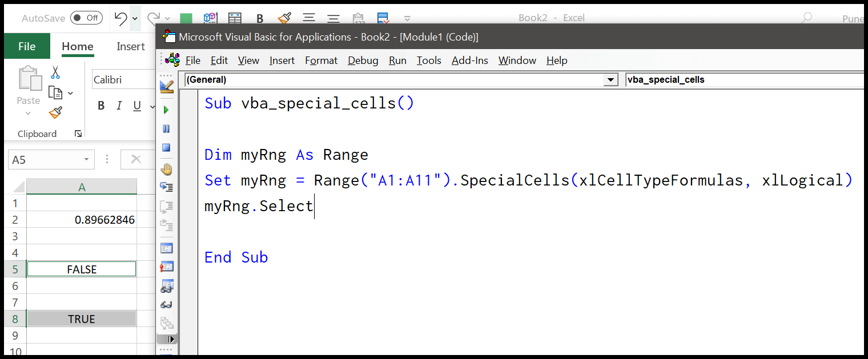Toggle the AutoSave switch
Viewport: 868px width, 359px height.
coord(86,18)
